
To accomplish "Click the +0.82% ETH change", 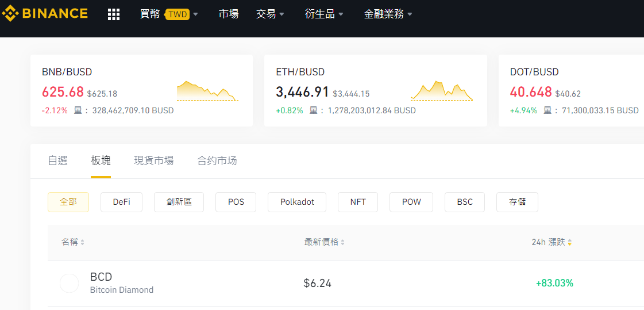I will point(290,110).
